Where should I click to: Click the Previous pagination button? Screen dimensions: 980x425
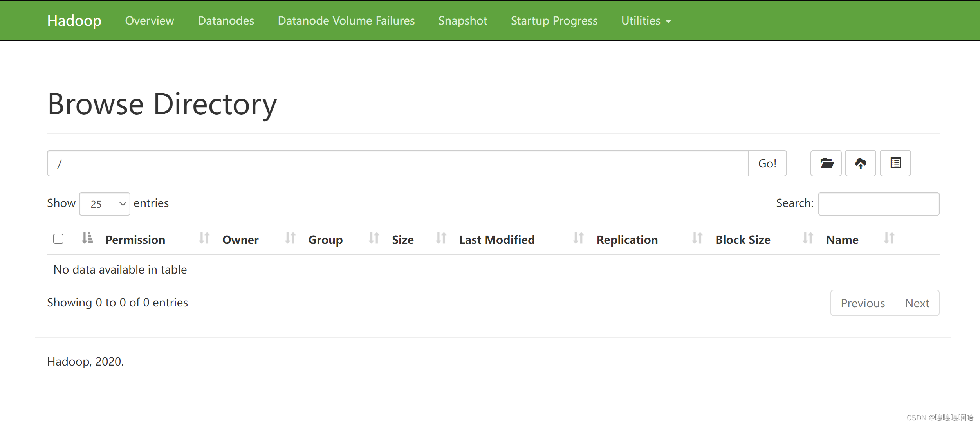[x=863, y=303]
